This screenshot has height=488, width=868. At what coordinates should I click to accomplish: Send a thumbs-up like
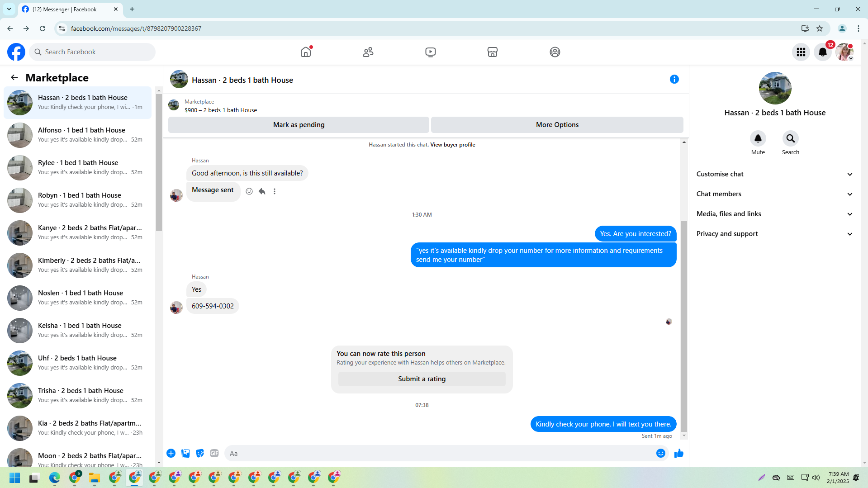679,453
